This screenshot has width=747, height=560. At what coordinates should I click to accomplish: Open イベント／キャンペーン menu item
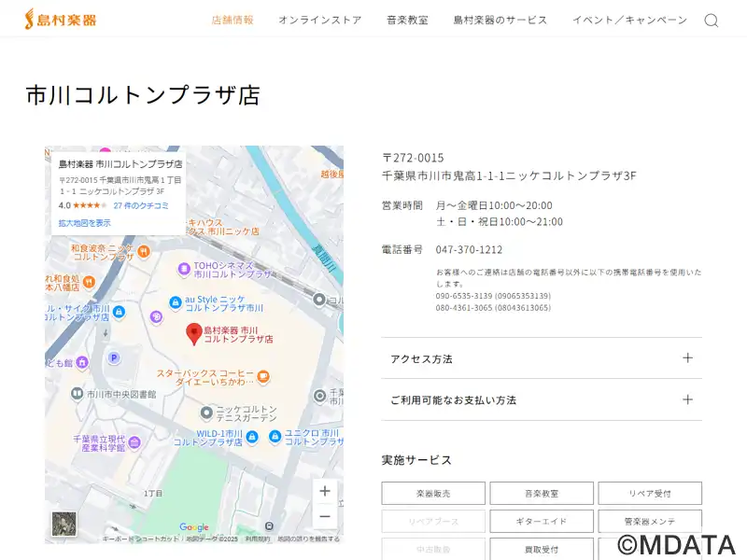tap(629, 20)
